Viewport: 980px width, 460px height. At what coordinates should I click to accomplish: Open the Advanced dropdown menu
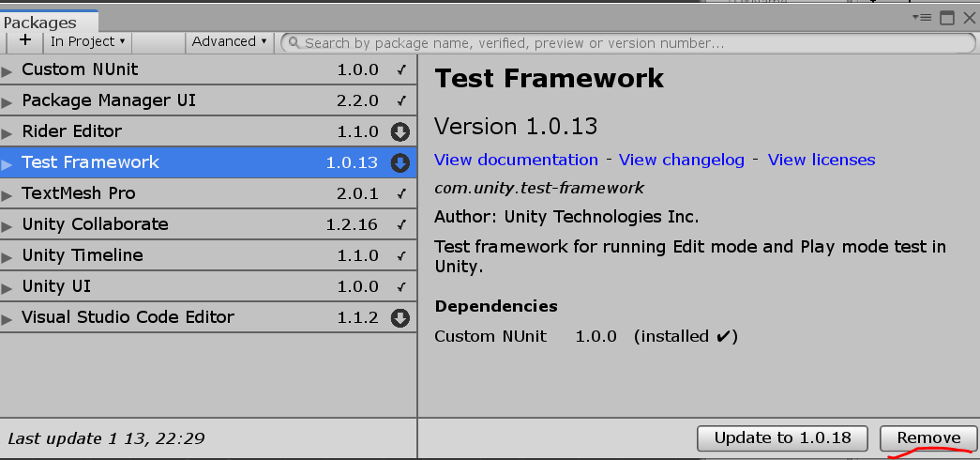[229, 41]
